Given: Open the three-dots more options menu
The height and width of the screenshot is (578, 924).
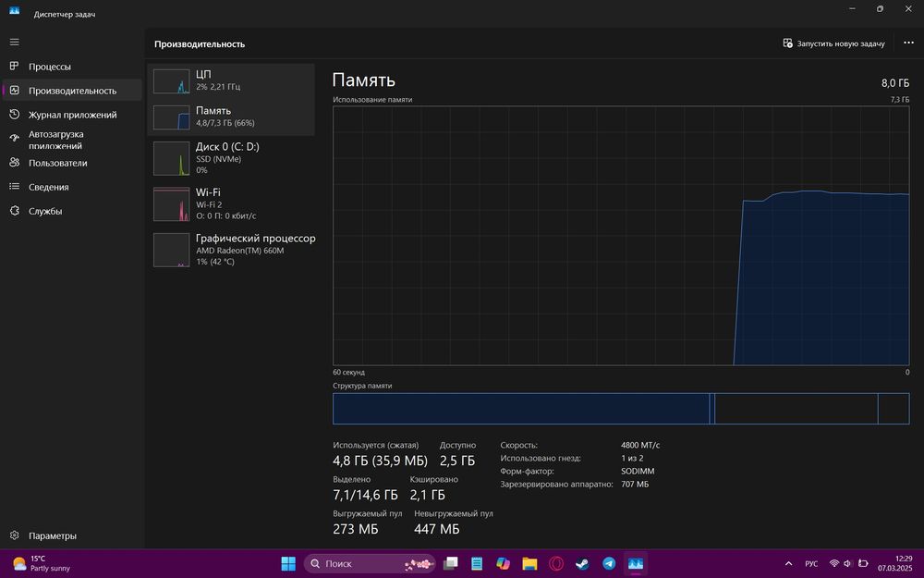Looking at the screenshot, I should coord(908,43).
